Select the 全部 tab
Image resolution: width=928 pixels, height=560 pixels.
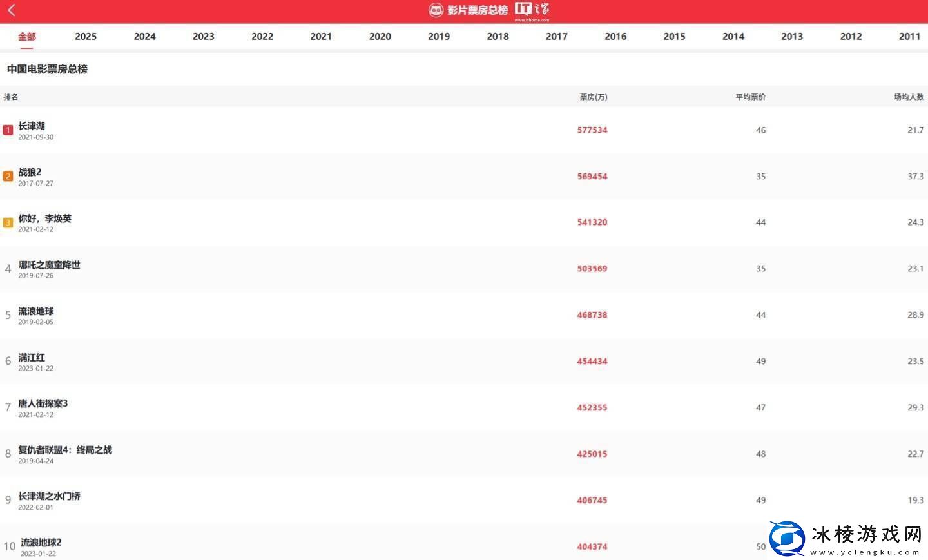point(27,37)
